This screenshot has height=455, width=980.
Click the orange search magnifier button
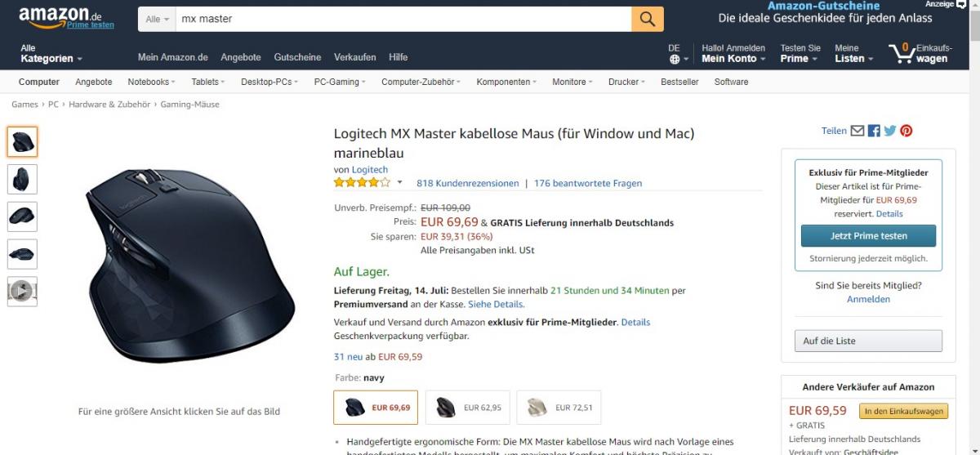coord(648,19)
